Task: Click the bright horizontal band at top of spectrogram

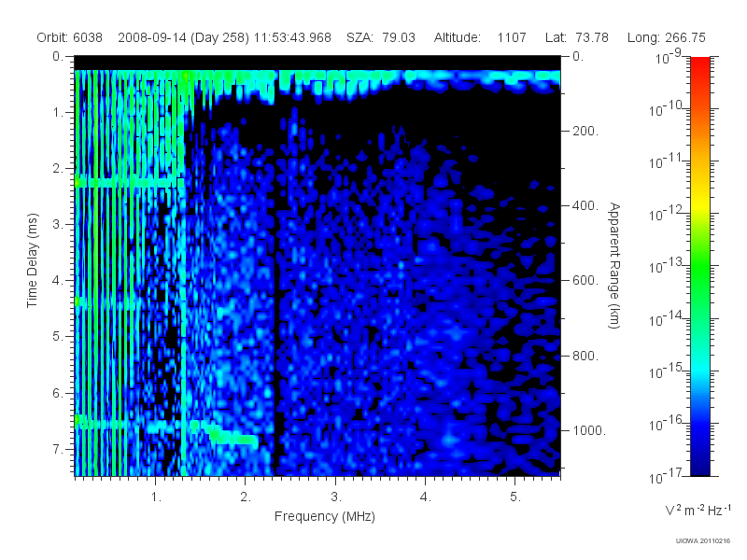Action: 317,77
